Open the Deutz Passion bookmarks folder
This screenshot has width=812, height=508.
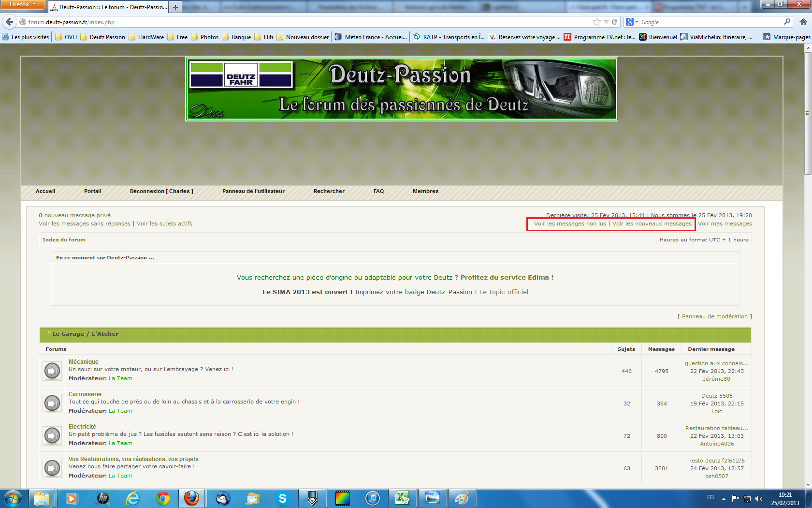click(102, 37)
